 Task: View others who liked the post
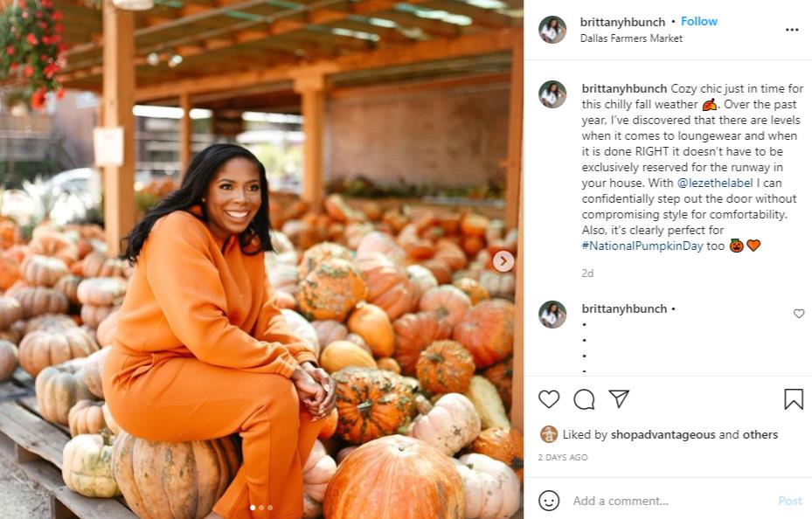click(760, 434)
